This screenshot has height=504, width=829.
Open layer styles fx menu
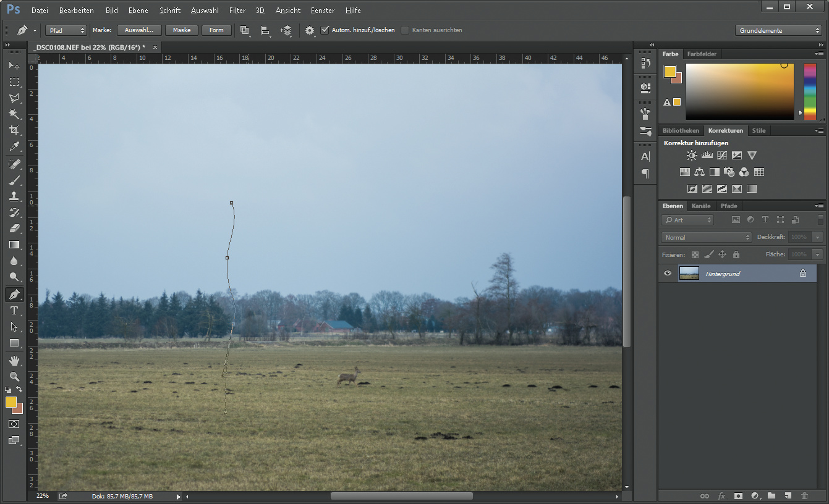pos(721,495)
